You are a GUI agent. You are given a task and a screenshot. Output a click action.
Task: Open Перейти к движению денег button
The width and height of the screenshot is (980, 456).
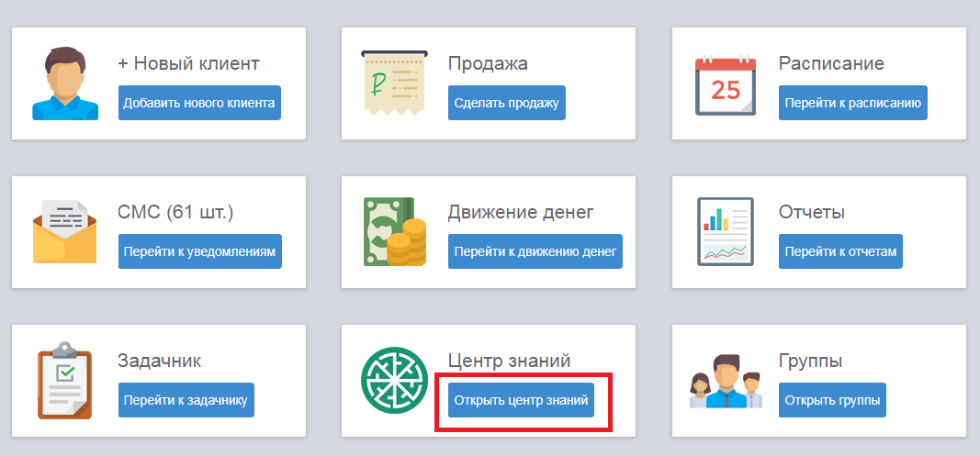click(x=535, y=251)
